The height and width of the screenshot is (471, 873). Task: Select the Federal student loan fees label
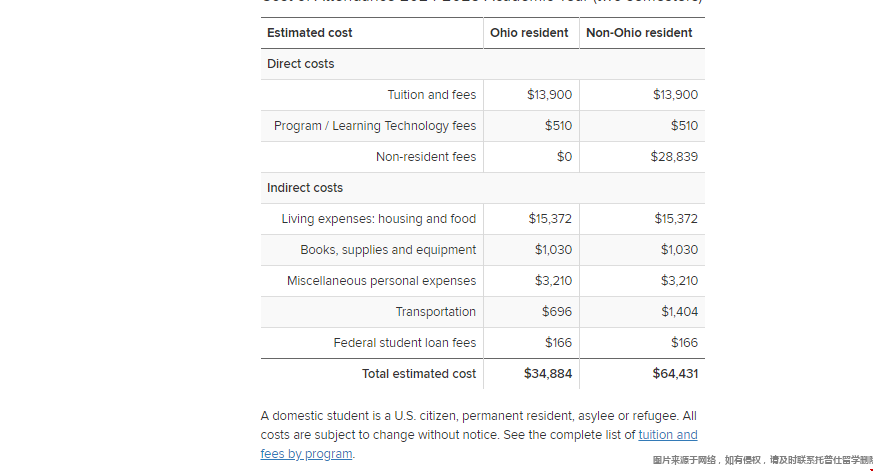point(405,343)
